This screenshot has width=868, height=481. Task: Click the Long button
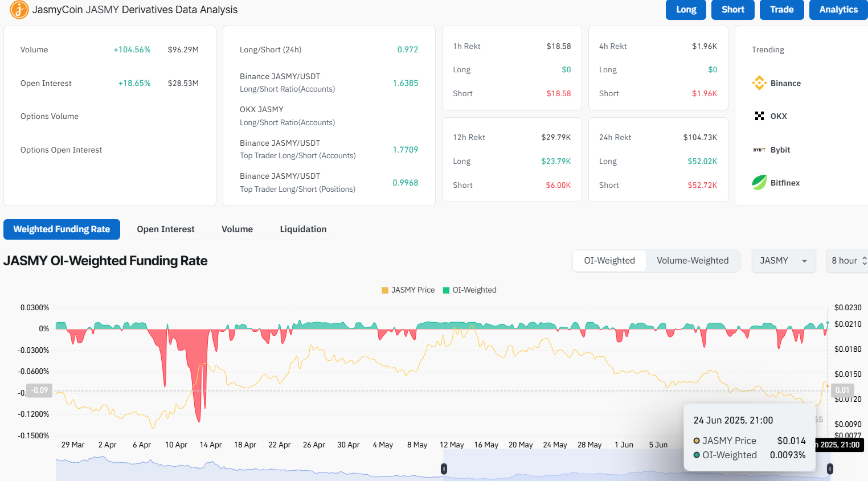tap(686, 10)
